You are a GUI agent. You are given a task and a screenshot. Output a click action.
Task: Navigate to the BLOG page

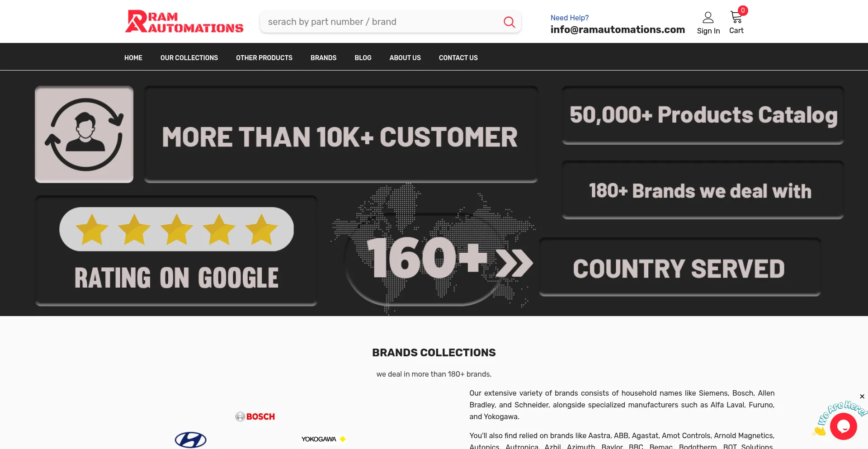(363, 58)
